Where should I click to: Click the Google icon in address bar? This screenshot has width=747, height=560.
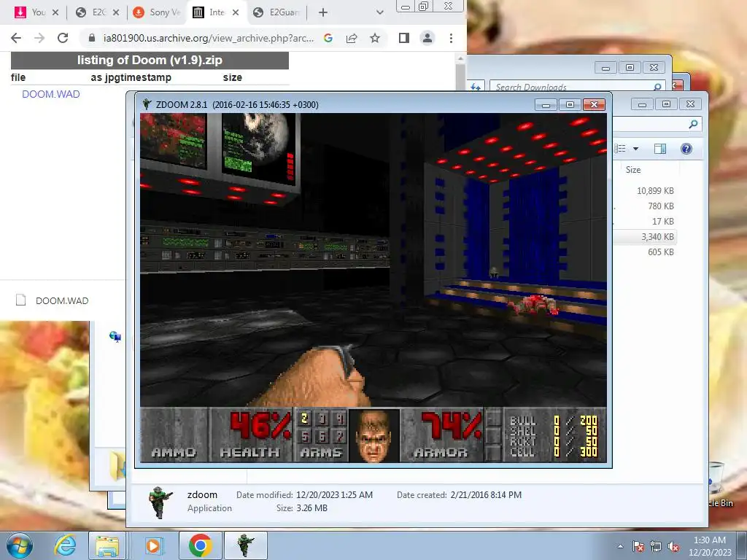(328, 38)
